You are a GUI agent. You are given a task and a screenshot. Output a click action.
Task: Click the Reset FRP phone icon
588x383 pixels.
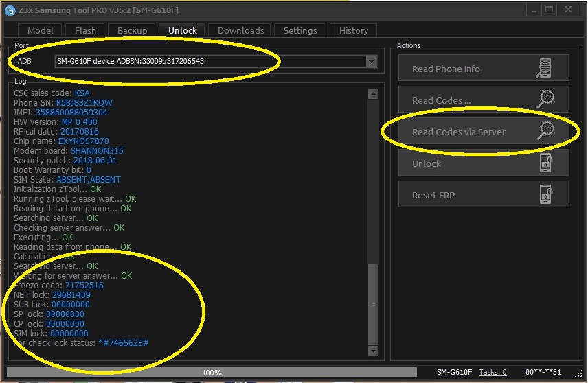coord(546,194)
